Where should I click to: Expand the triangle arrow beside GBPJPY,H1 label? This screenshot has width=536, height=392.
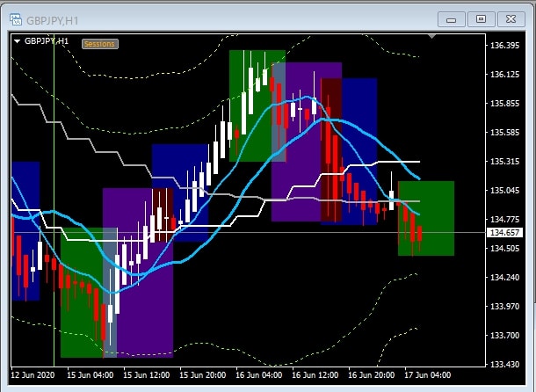coord(17,41)
